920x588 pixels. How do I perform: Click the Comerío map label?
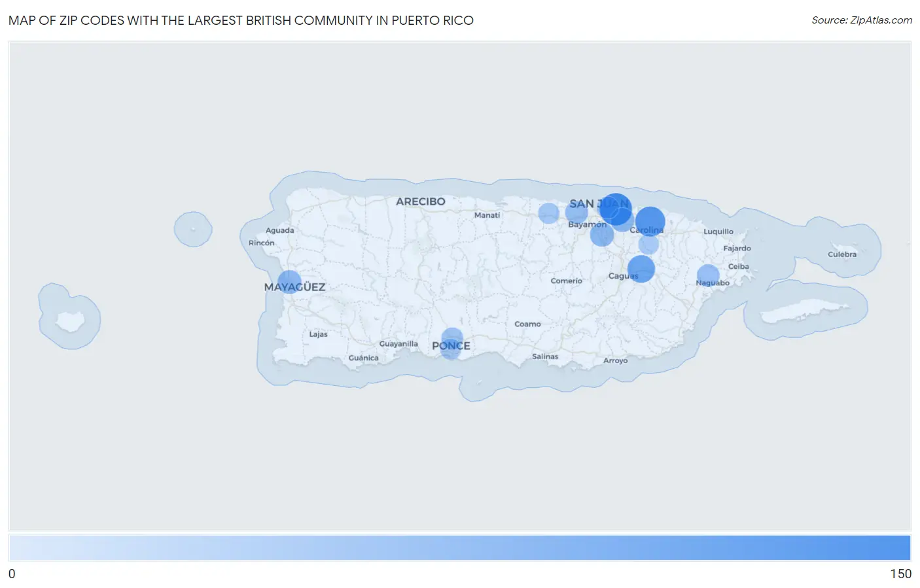pos(567,281)
